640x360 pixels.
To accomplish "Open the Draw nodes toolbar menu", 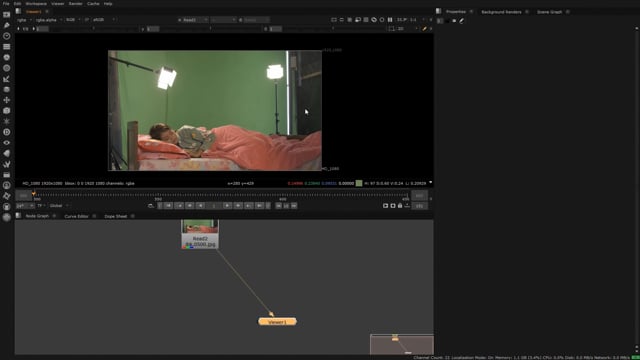I will coord(7,25).
